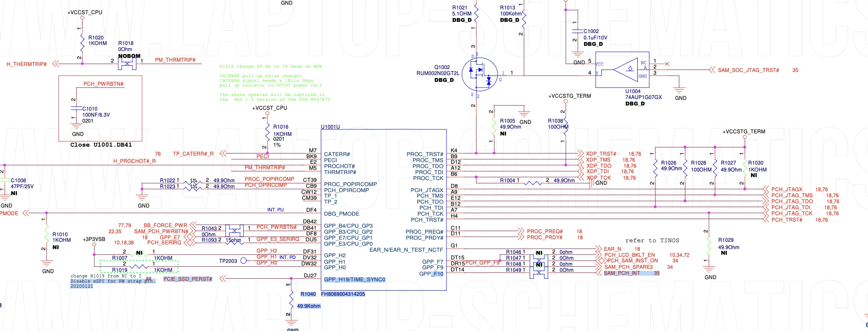
Task: Click the NOBOM marking below R1018
Action: point(129,56)
